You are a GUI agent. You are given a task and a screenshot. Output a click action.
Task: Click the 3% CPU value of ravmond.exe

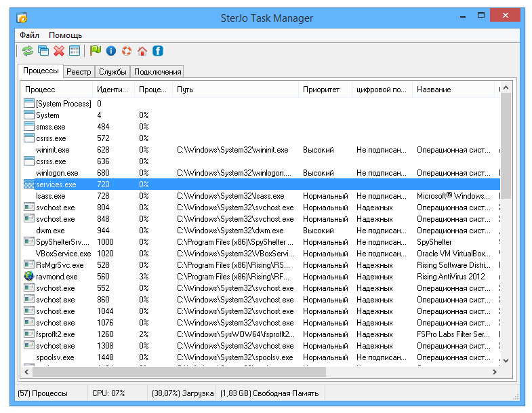(x=144, y=277)
